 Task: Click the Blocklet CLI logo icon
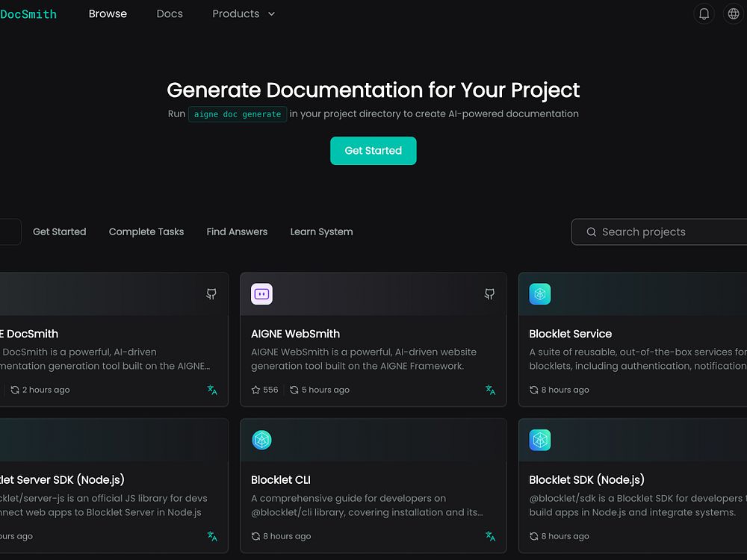tap(261, 441)
